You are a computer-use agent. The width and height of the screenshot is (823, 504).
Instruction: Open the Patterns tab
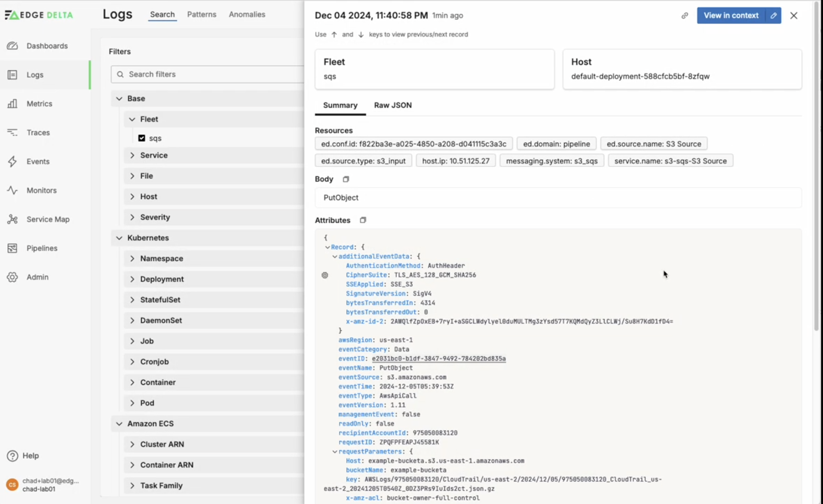pos(202,14)
